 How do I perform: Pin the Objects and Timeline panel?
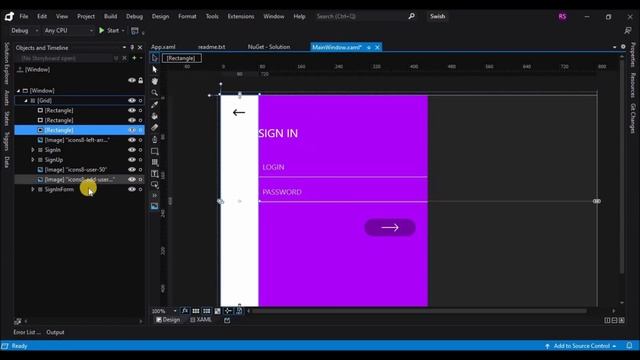point(132,48)
